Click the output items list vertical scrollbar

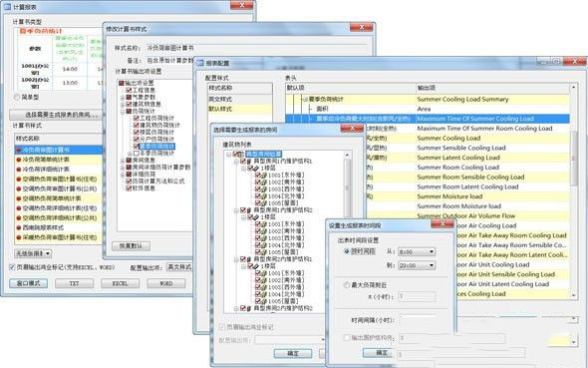point(573,191)
